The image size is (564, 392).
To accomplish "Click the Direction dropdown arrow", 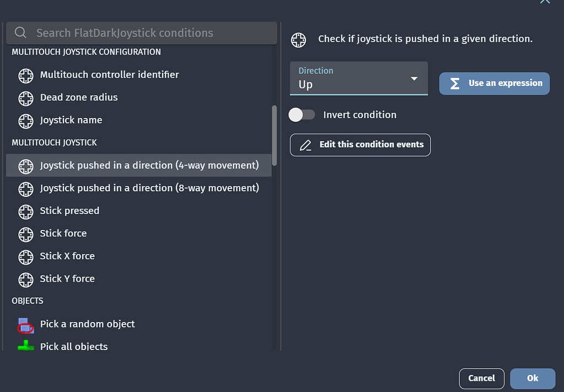I will [414, 79].
